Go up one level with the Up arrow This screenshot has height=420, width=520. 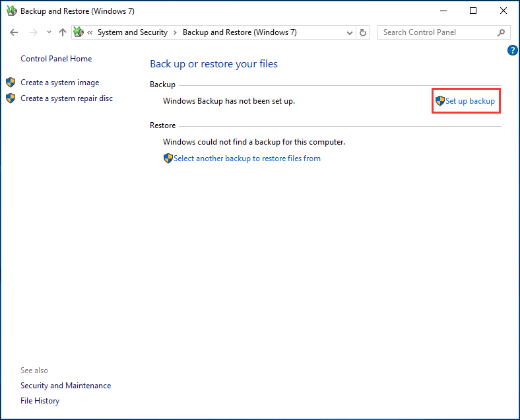tap(62, 32)
